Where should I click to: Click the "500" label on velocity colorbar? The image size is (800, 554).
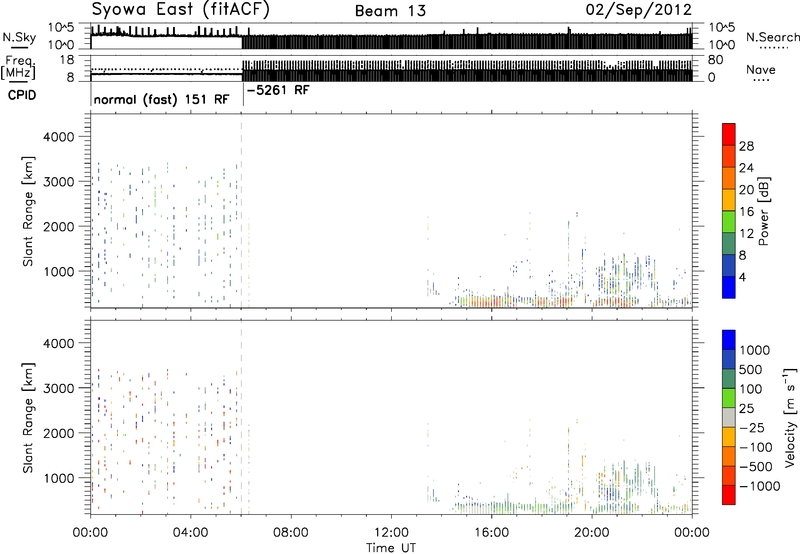[751, 370]
